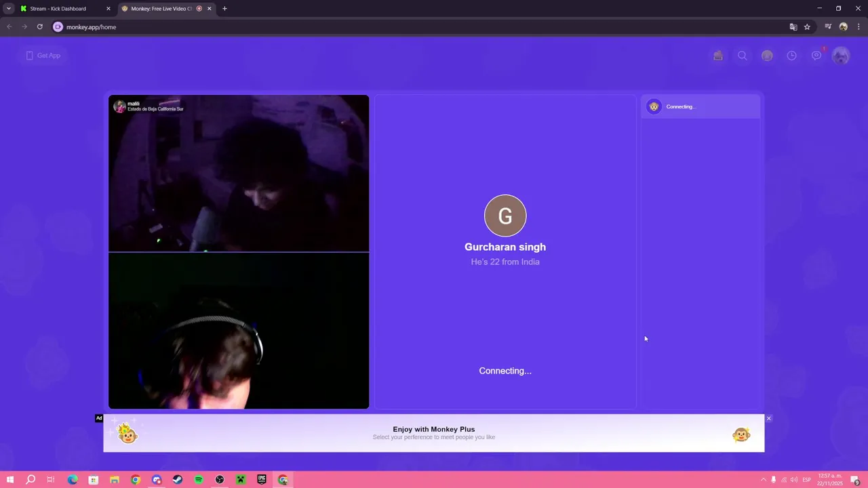868x488 pixels.
Task: Reload the current page
Action: 40,27
